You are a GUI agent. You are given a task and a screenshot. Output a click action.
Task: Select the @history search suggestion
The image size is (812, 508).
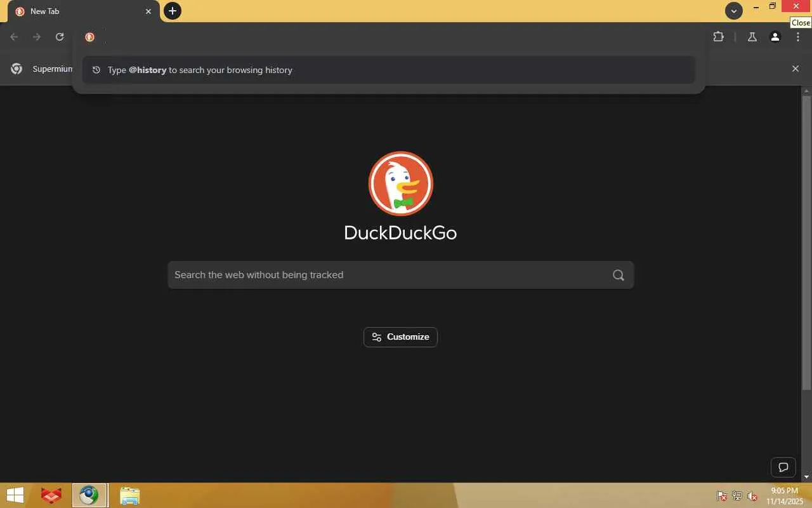tap(388, 70)
